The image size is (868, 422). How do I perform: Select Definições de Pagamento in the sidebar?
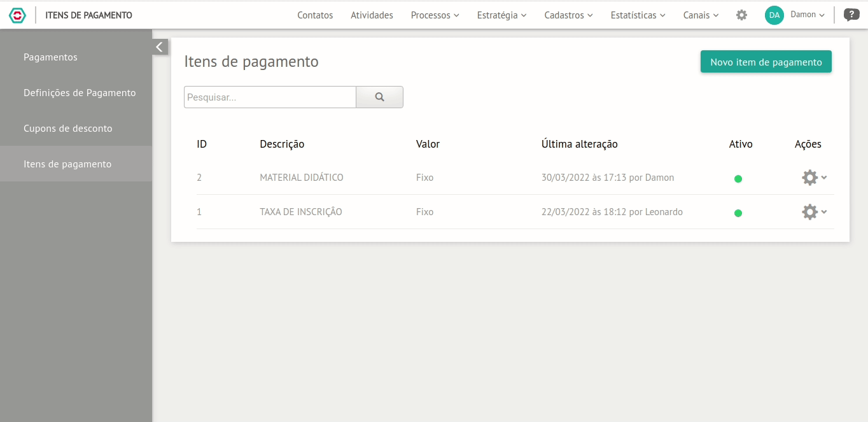pos(80,92)
